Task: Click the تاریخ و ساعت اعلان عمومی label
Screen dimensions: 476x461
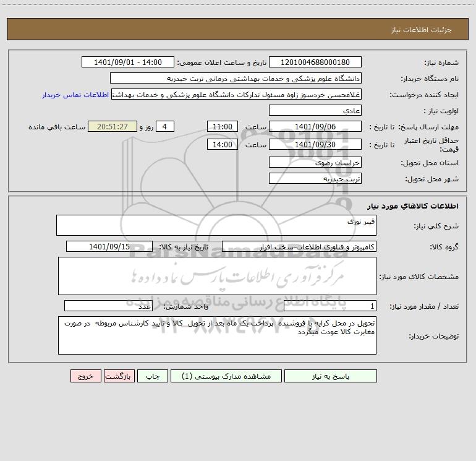Action: point(221,62)
